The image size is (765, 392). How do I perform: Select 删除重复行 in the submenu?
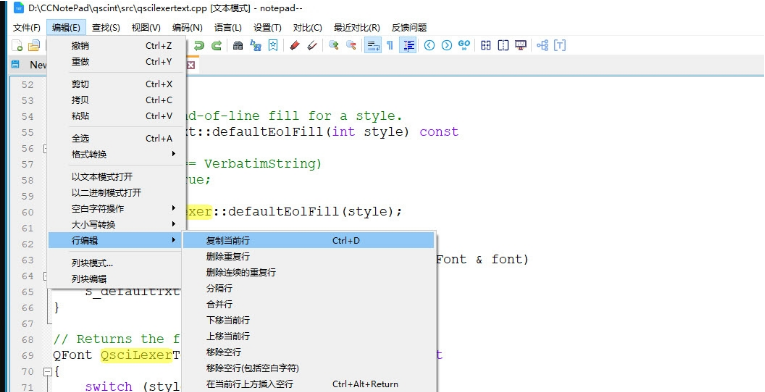pyautogui.click(x=308, y=256)
